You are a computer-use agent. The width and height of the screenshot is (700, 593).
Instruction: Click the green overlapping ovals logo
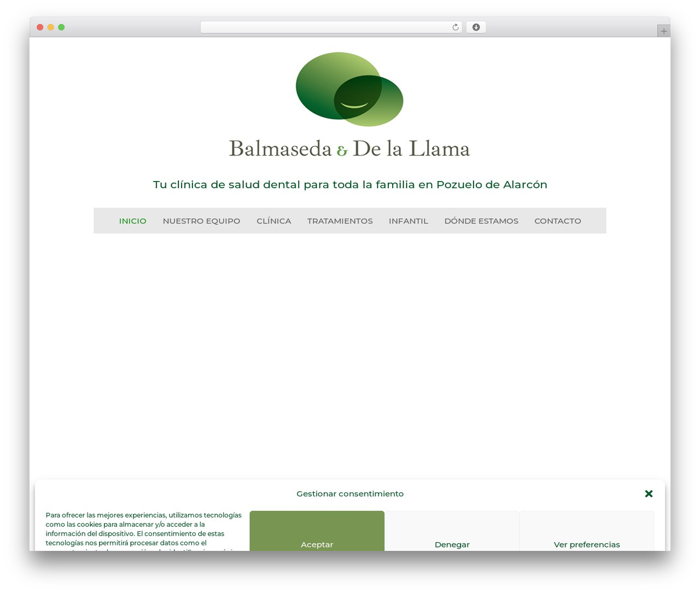(349, 89)
